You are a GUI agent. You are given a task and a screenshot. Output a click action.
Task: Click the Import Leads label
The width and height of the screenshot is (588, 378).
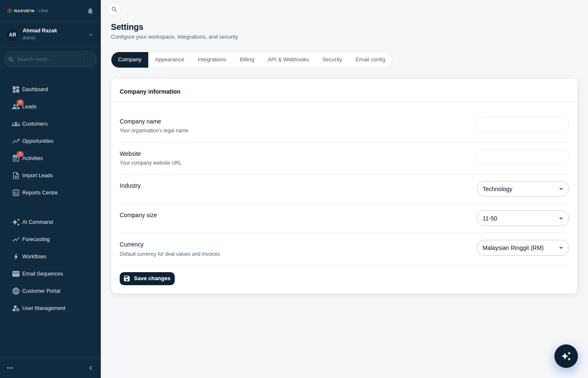37,176
